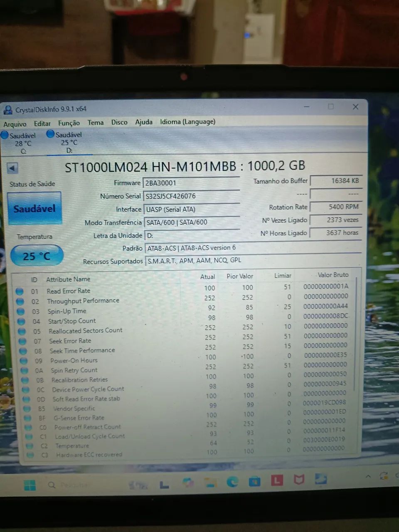Click the status dot for Read Error Rate

pyautogui.click(x=20, y=291)
